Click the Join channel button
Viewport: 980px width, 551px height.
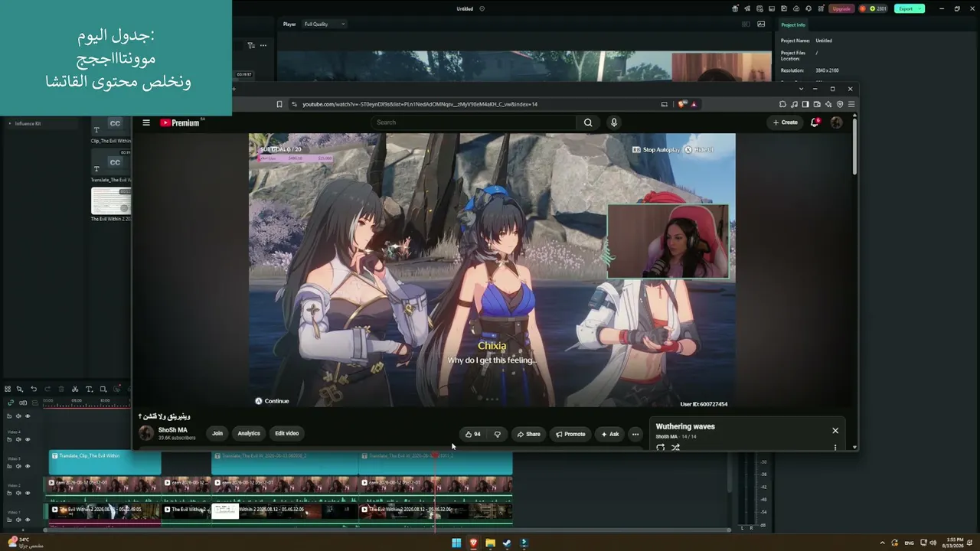coord(217,434)
